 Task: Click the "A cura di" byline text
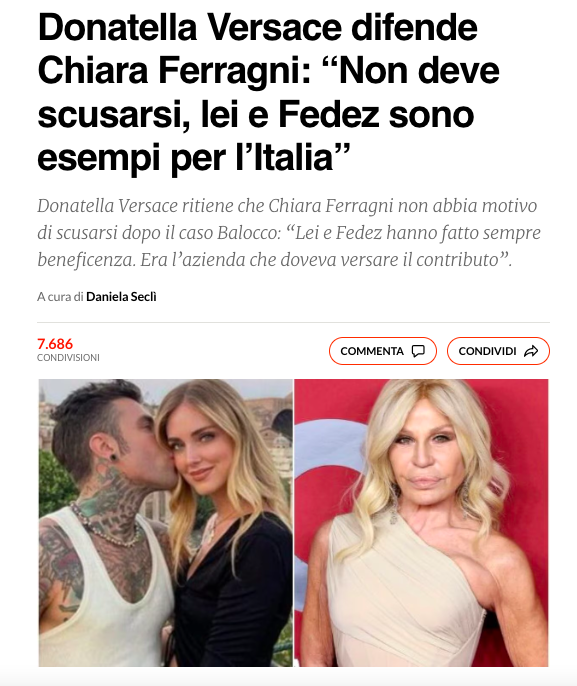point(60,297)
